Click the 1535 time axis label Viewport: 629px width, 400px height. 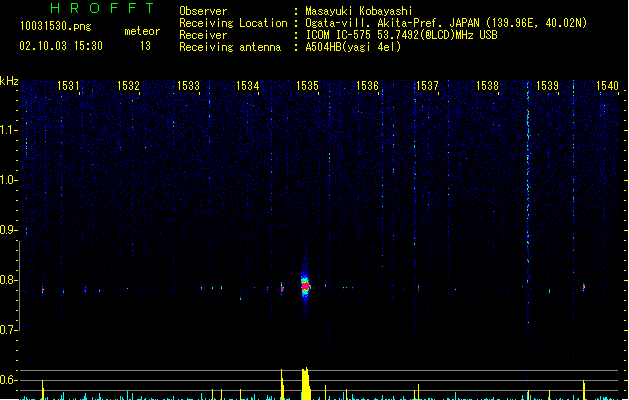[x=307, y=86]
